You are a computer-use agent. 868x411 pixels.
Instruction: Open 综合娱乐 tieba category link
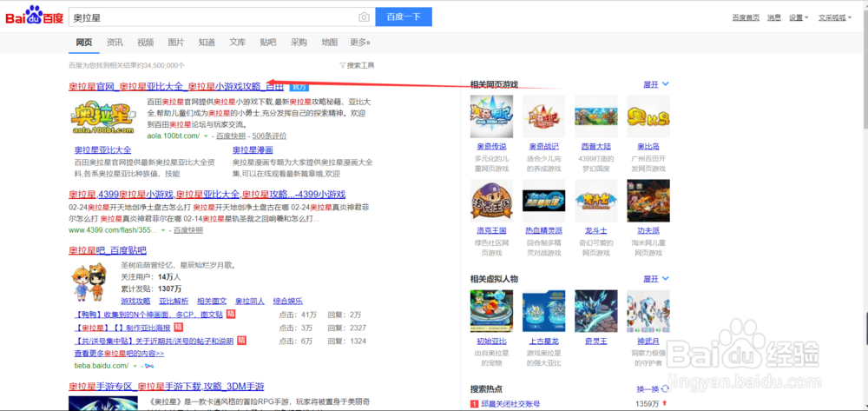pos(288,302)
